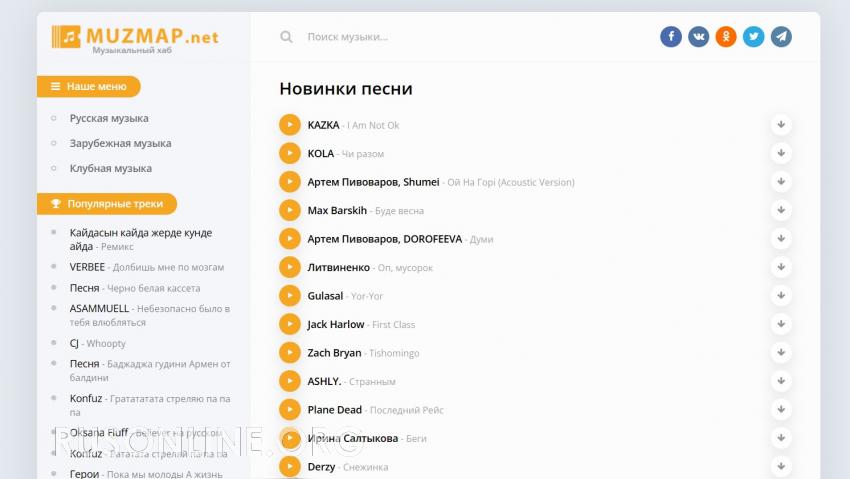The width and height of the screenshot is (850, 479).
Task: Download Derzy - Снежинка
Action: (x=781, y=466)
